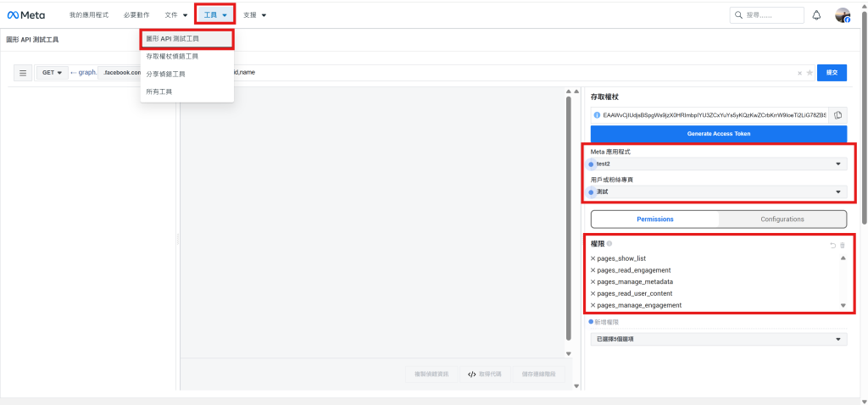Click the Meta logo

click(26, 15)
